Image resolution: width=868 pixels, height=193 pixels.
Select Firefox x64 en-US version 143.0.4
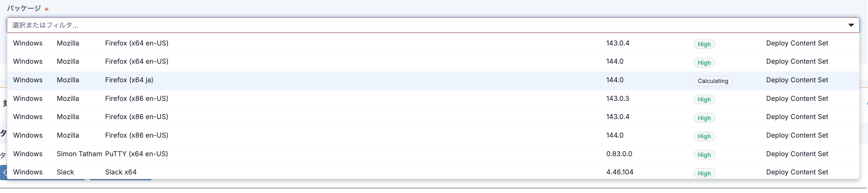click(x=137, y=43)
